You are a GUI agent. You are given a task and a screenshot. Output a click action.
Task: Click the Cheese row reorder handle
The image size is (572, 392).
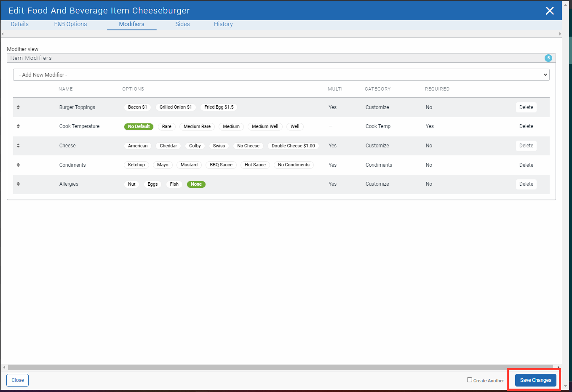18,146
